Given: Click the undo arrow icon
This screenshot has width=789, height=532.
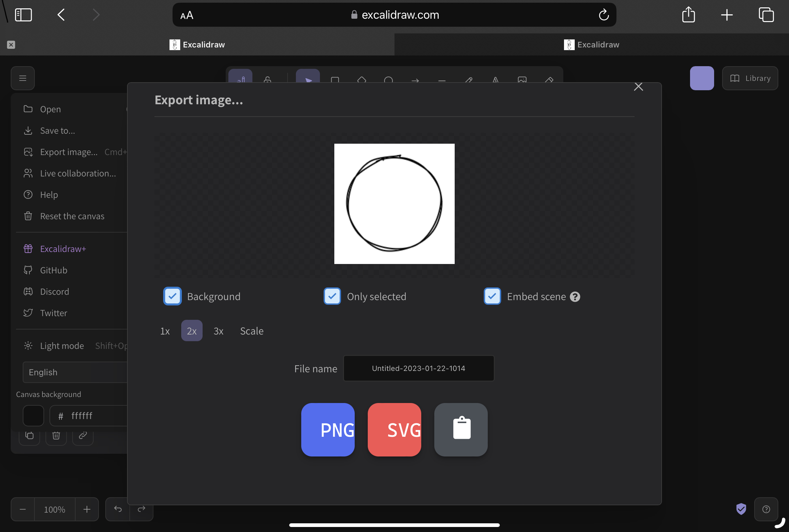Looking at the screenshot, I should point(118,509).
